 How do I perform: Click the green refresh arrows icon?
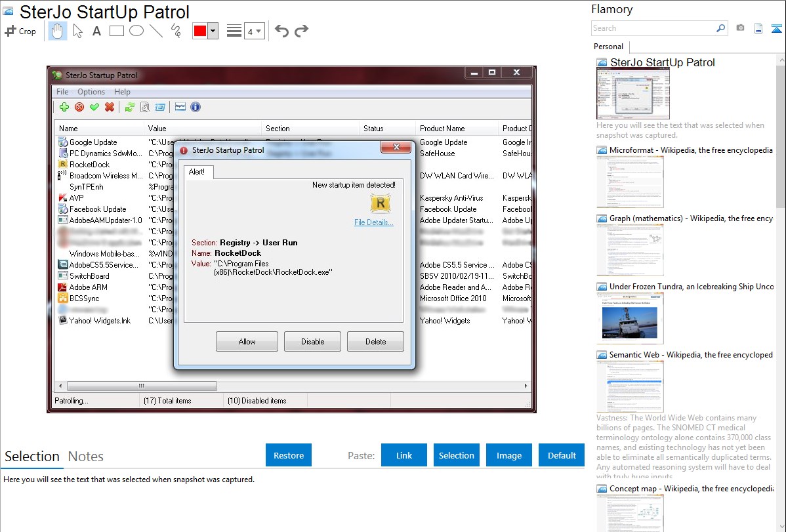[x=130, y=107]
